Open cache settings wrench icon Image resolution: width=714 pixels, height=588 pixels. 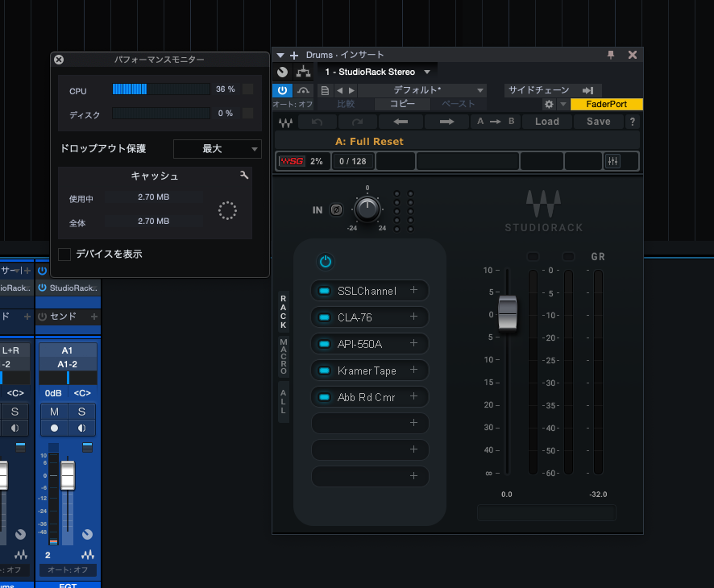[244, 176]
